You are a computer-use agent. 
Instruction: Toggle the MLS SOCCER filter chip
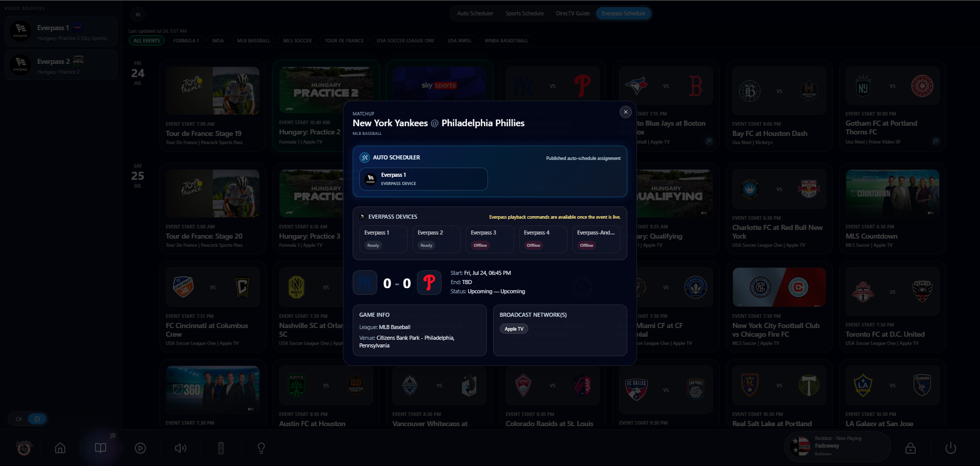click(298, 41)
